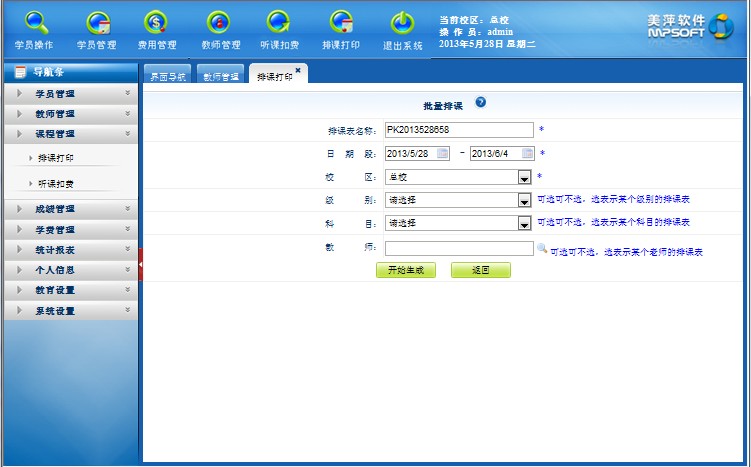
Task: Click the 返回 button
Action: [x=480, y=270]
